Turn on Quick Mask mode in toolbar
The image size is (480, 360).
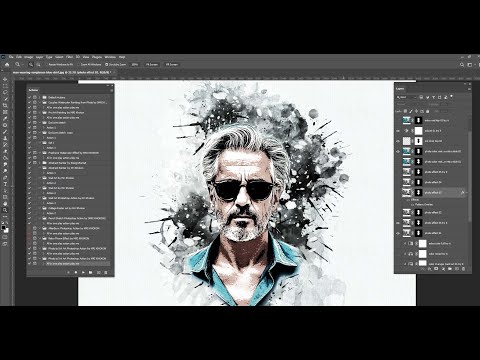coord(5,237)
